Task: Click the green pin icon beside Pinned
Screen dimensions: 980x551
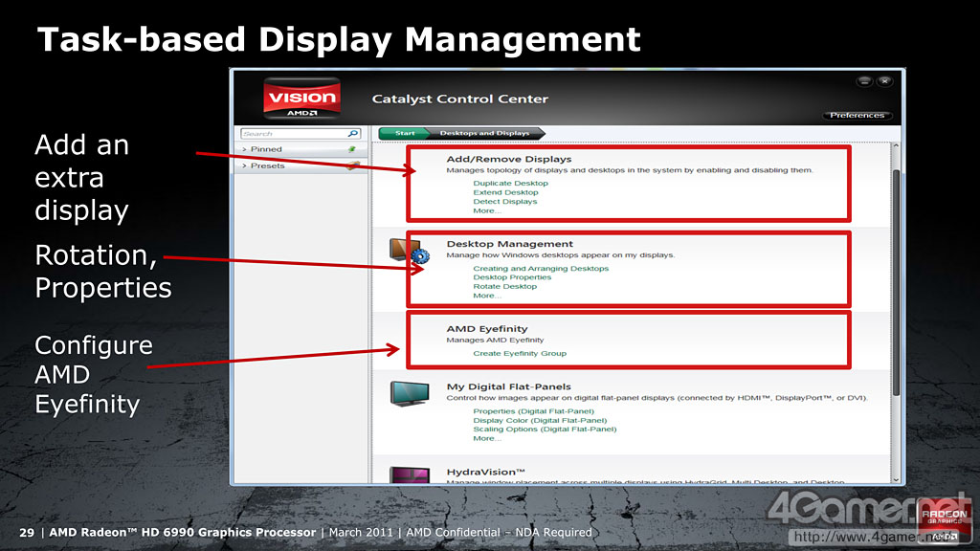Action: tap(352, 149)
